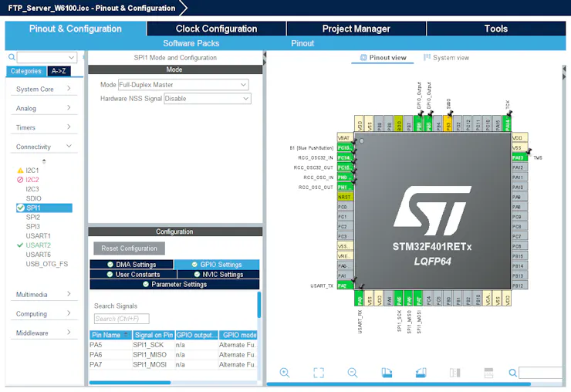Open the Hardware NSS Signal dropdown
Image resolution: width=571 pixels, height=392 pixels.
click(x=208, y=98)
